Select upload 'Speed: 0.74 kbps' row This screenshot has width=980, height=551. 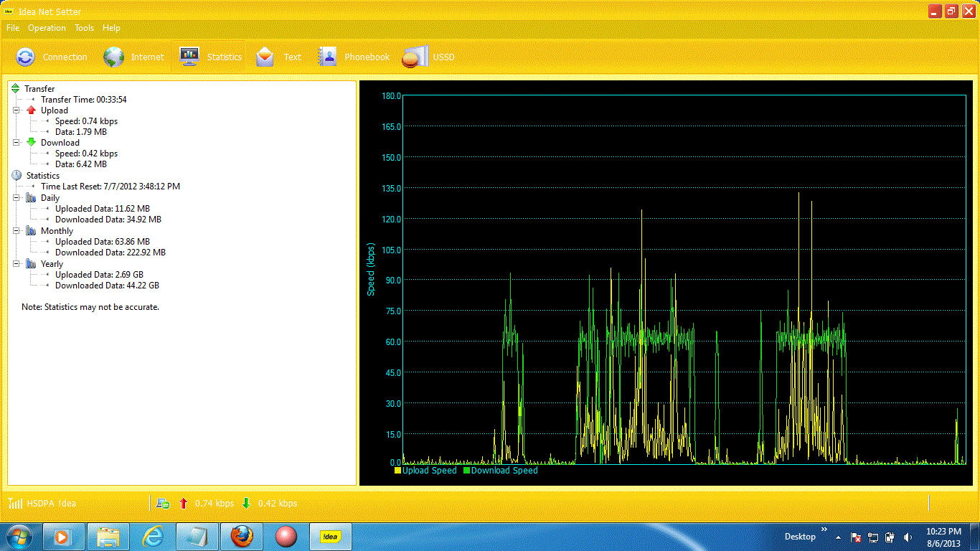point(86,121)
